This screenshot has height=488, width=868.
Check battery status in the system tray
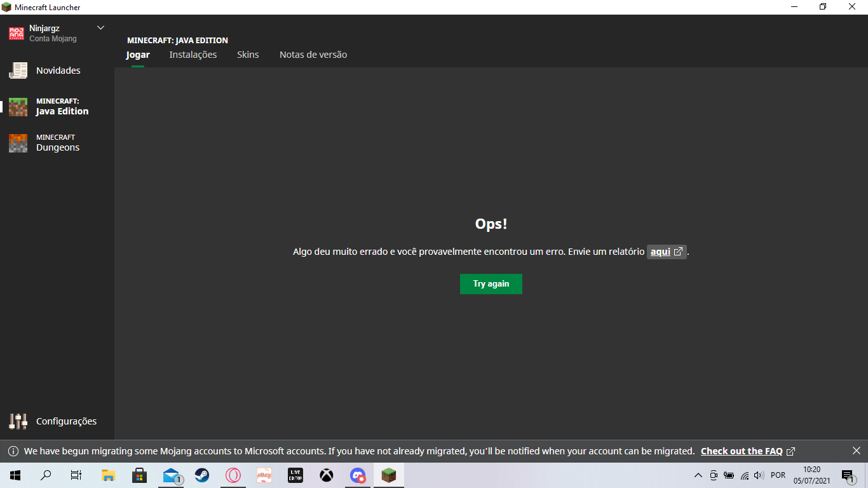click(729, 475)
